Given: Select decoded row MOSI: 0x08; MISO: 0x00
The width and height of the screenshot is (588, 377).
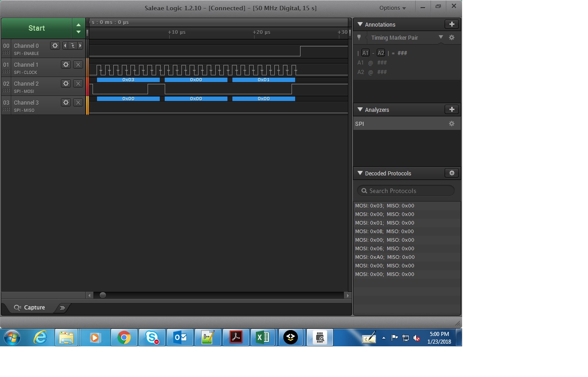Looking at the screenshot, I should tap(407, 231).
